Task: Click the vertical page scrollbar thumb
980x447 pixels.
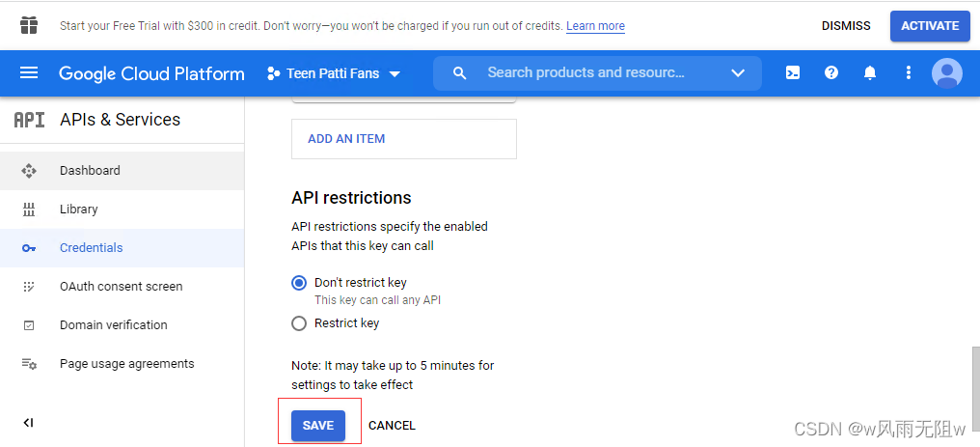Action: pos(975,386)
